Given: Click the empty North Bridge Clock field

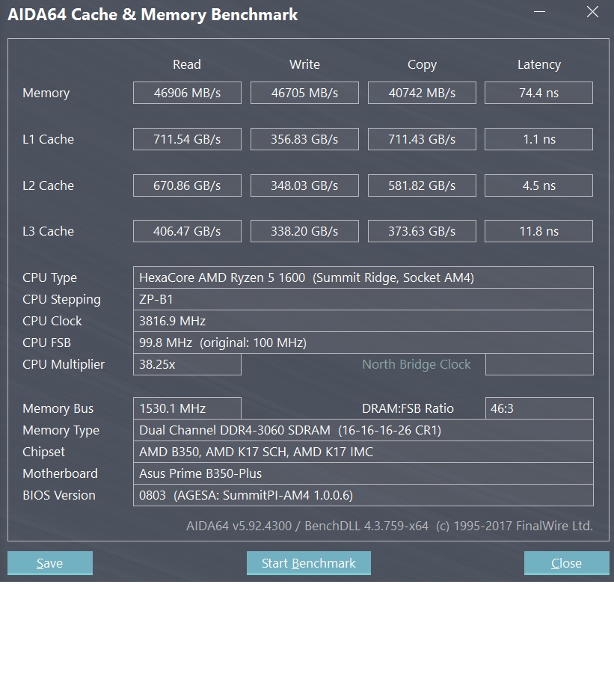Looking at the screenshot, I should (539, 364).
